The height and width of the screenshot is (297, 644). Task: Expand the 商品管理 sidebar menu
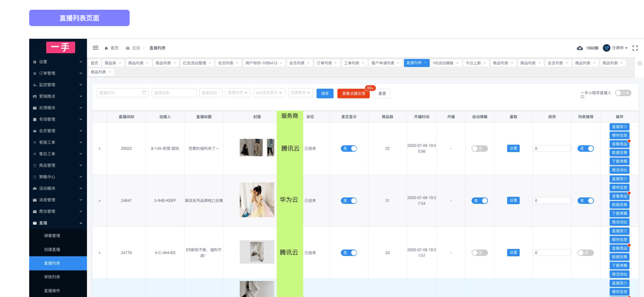tap(58, 165)
